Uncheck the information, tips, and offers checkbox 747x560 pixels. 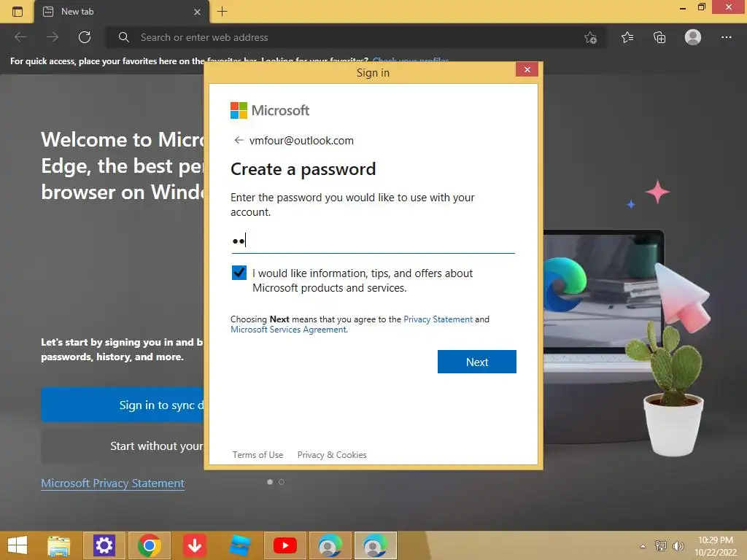239,273
